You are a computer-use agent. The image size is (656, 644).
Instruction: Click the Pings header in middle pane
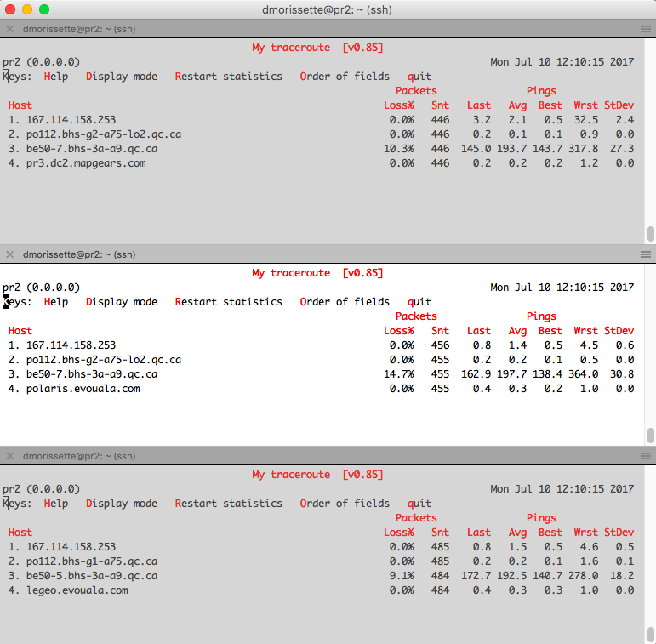541,316
